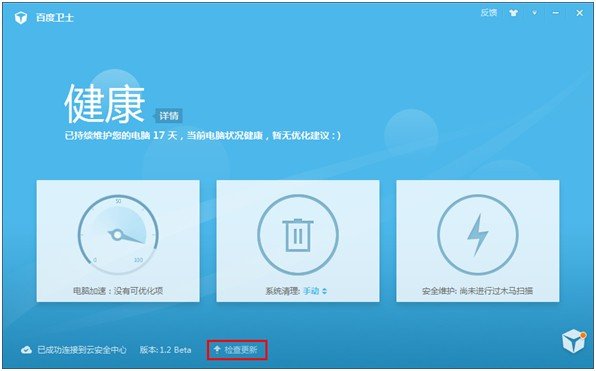Select the 版本: 1.2 Beta text
596x371 pixels.
(165, 350)
